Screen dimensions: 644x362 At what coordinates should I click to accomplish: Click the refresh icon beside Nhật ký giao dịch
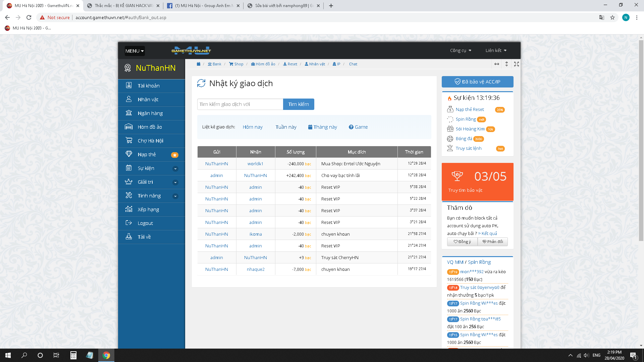pos(201,83)
